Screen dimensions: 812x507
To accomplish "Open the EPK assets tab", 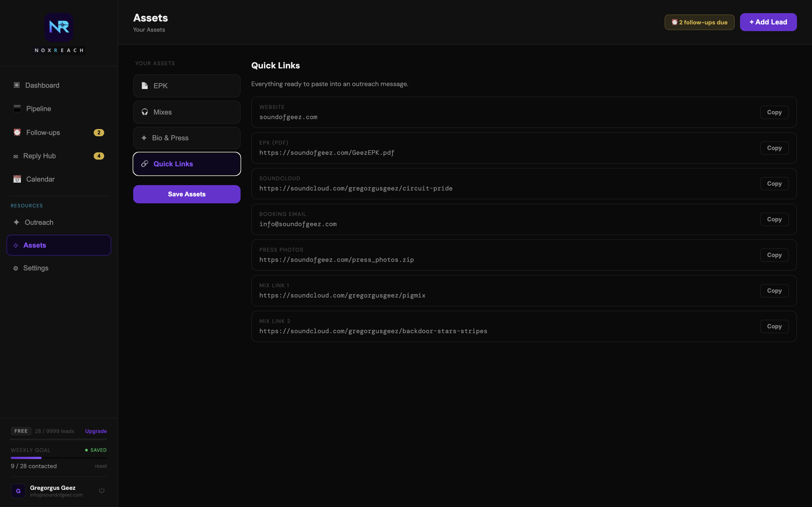I will click(x=187, y=86).
